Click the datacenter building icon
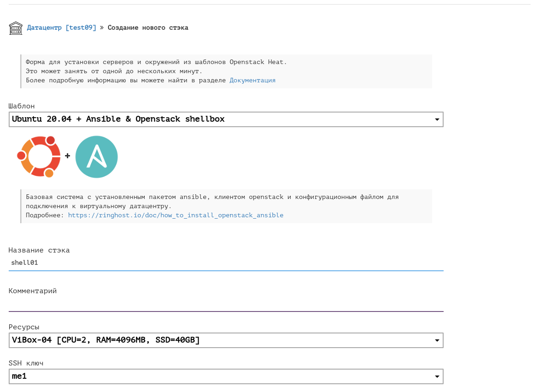Viewport: 537px width, 392px height. pos(16,28)
